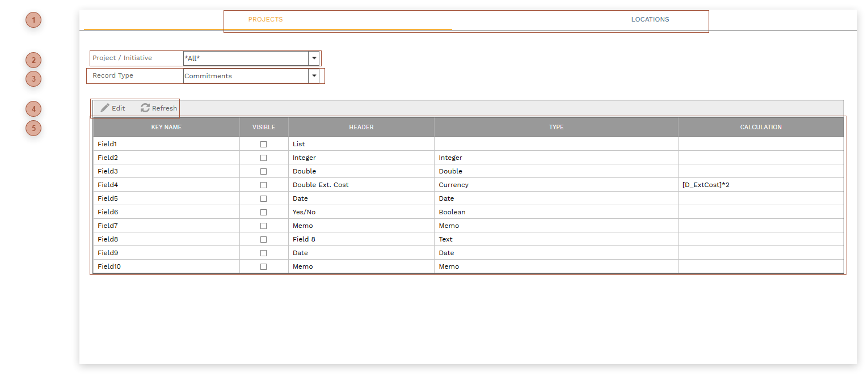Image resolution: width=868 pixels, height=377 pixels.
Task: Enable the Field10 Visible checkbox
Action: tap(263, 266)
